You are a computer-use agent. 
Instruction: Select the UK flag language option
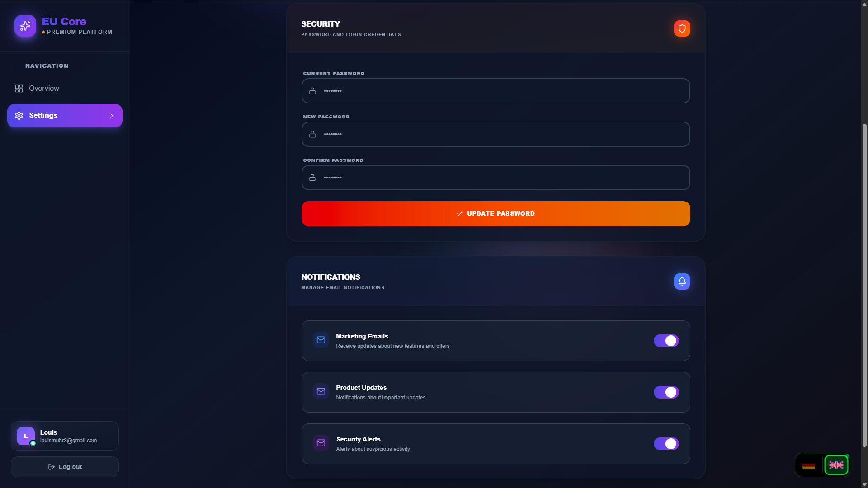click(836, 465)
